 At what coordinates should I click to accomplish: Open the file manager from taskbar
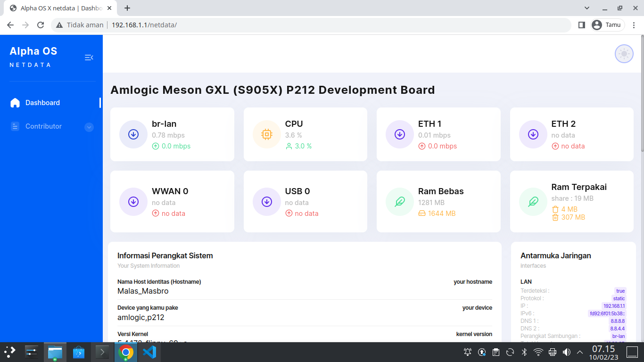pos(55,352)
